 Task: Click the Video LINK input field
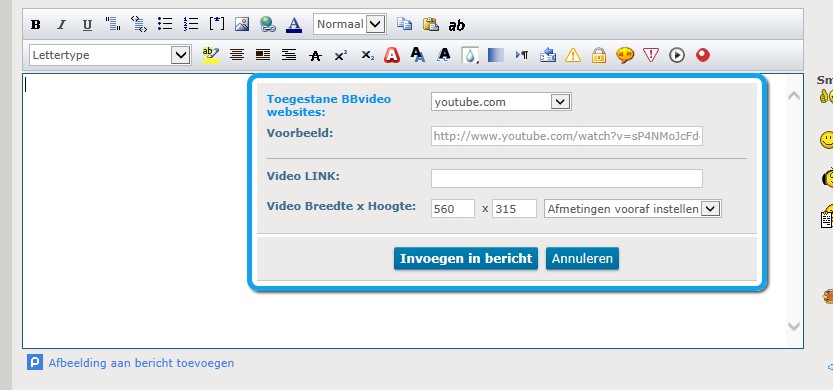[x=567, y=179]
